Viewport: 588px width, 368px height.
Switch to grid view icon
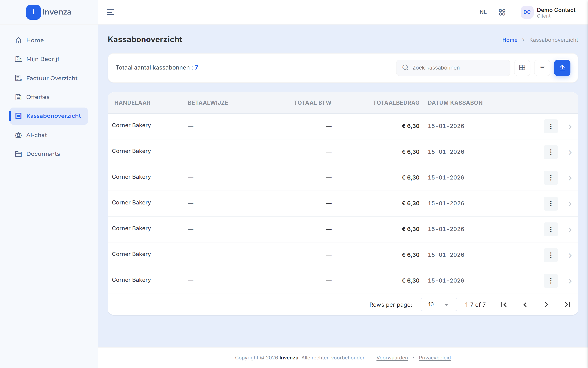click(x=522, y=68)
